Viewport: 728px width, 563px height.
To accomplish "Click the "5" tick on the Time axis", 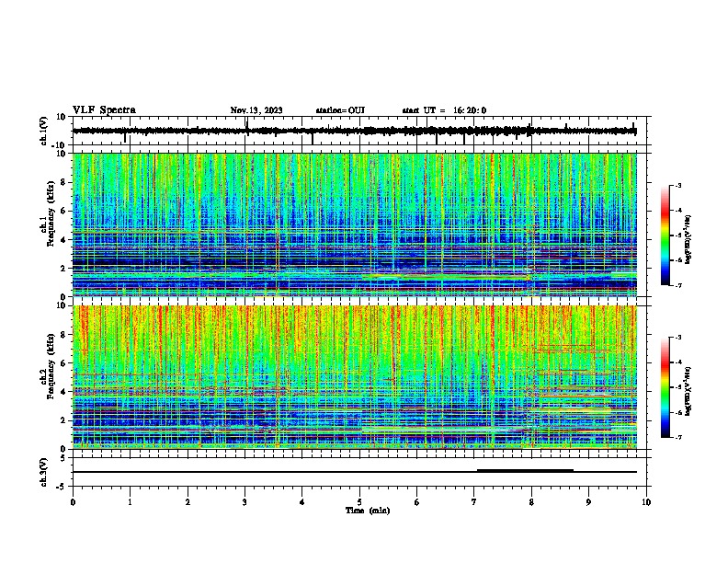I will coord(359,502).
